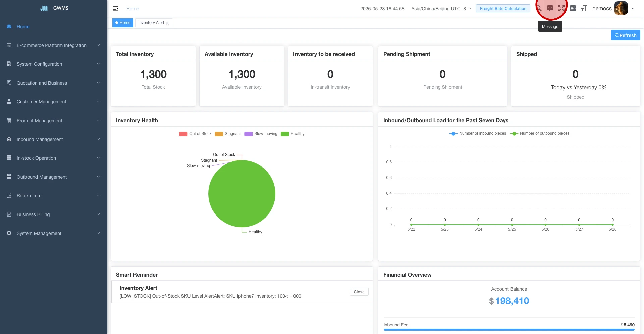Click the GWMS logo icon

pos(44,8)
